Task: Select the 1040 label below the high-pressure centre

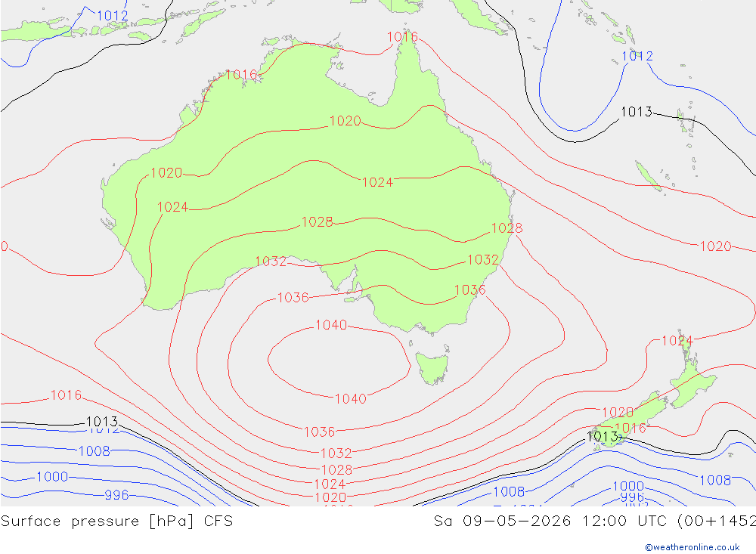Action: [x=351, y=399]
